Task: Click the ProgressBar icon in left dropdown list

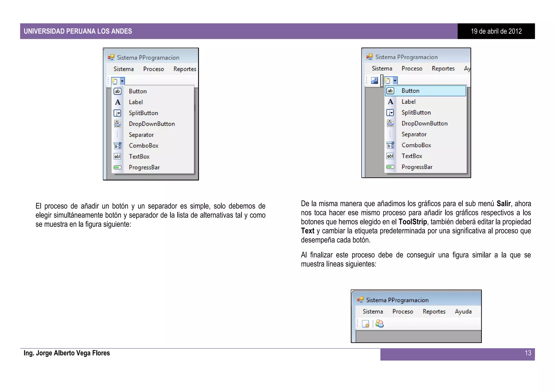Action: 117,167
